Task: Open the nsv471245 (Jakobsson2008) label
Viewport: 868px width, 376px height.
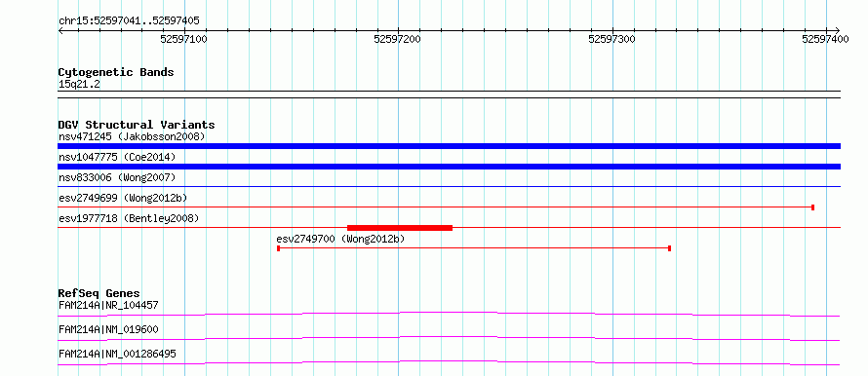Action: point(132,136)
